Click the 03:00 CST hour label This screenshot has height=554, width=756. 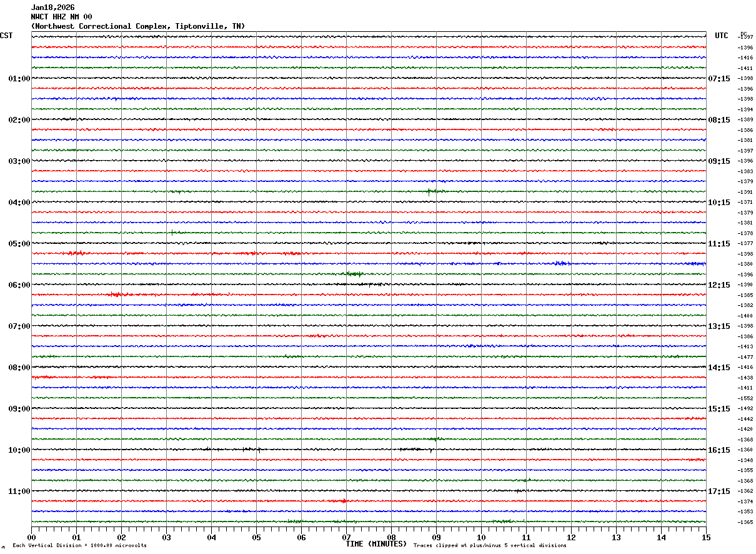pos(19,161)
